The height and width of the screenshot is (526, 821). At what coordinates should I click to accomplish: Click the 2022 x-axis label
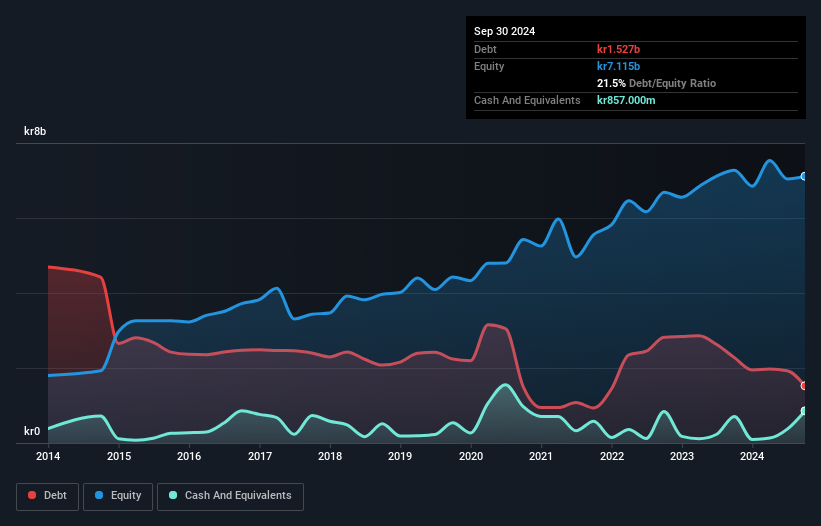pyautogui.click(x=612, y=456)
